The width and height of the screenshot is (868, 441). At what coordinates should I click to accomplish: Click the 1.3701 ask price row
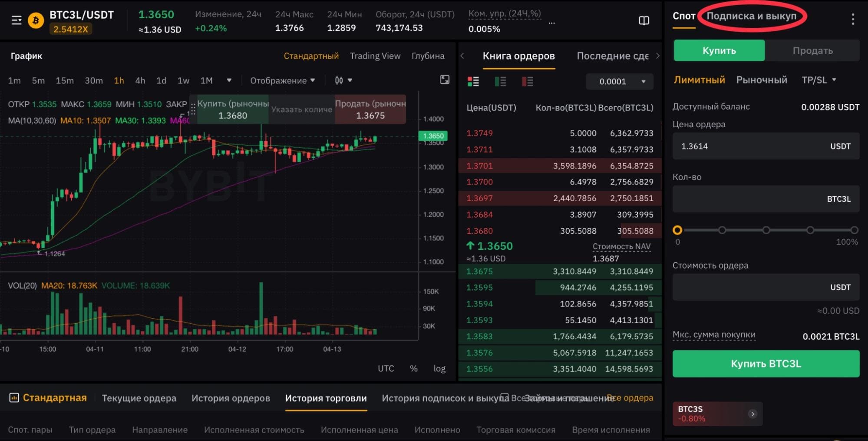click(560, 166)
